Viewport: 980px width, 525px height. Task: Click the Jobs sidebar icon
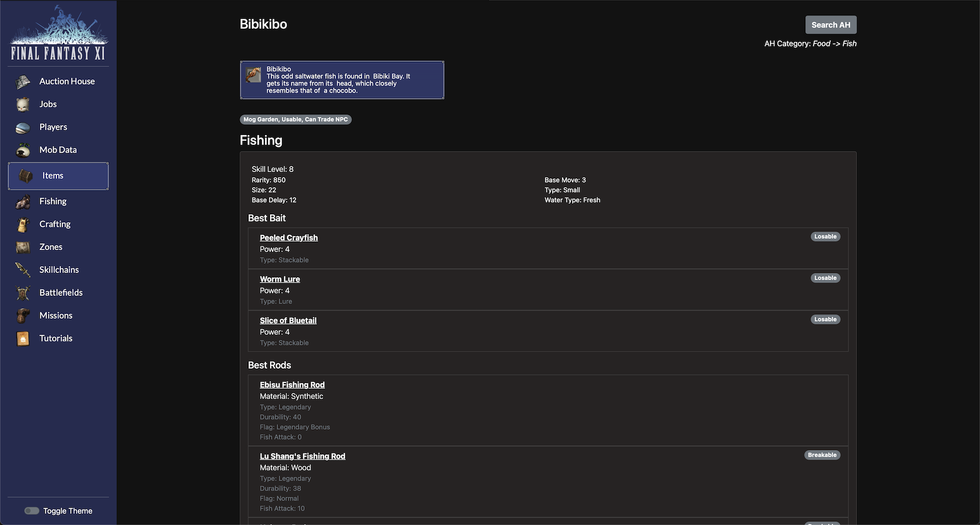click(23, 105)
